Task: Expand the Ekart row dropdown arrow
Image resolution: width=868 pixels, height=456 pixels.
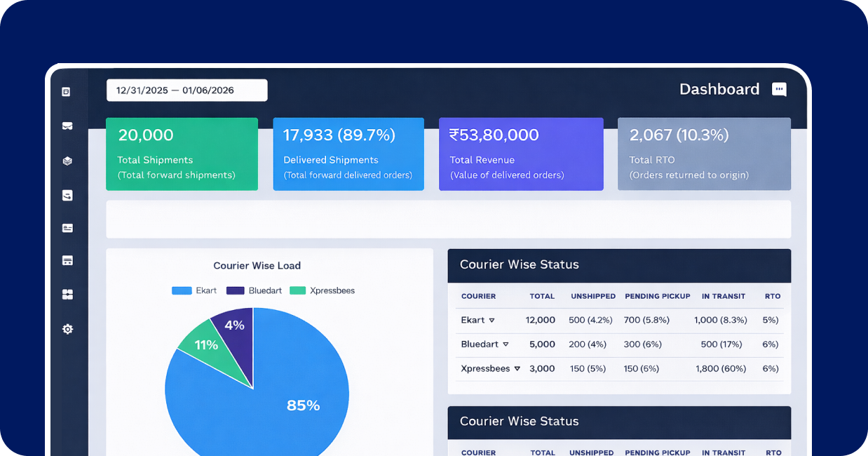Action: [x=491, y=321]
